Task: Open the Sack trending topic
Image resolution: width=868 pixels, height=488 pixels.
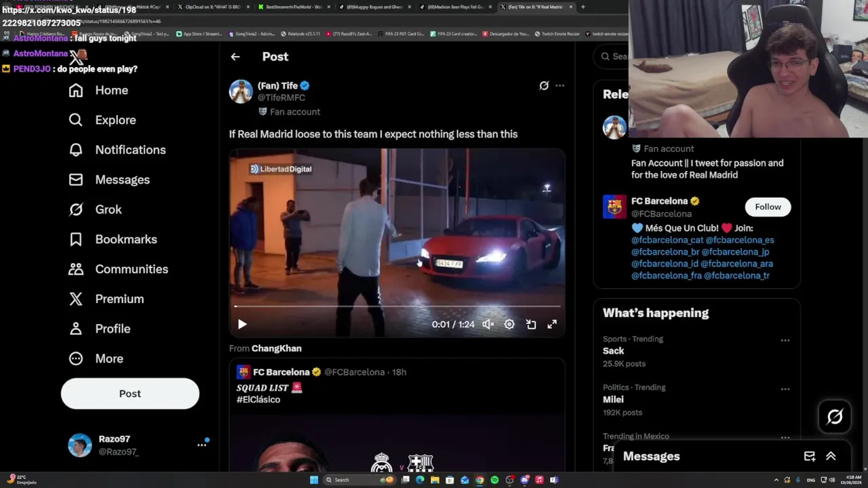Action: (x=614, y=351)
